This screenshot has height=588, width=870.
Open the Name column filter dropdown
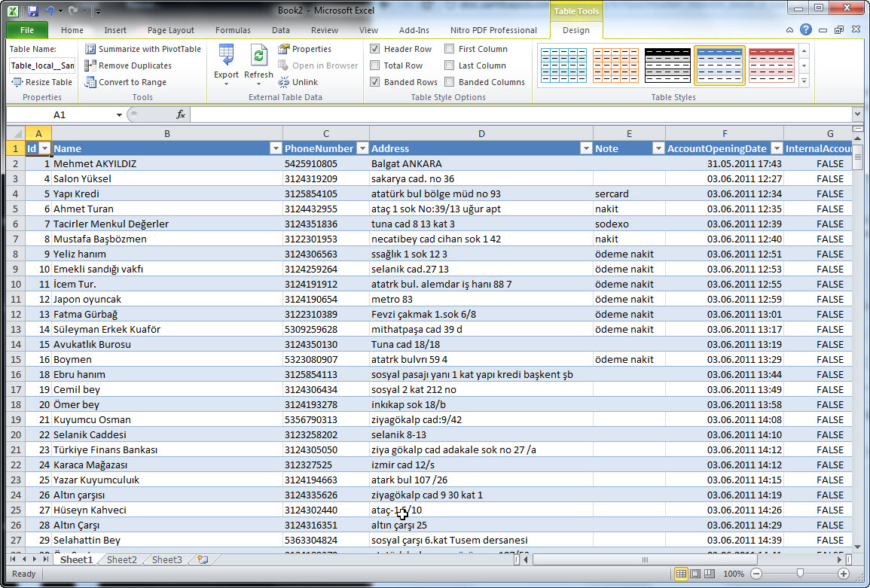(x=275, y=149)
